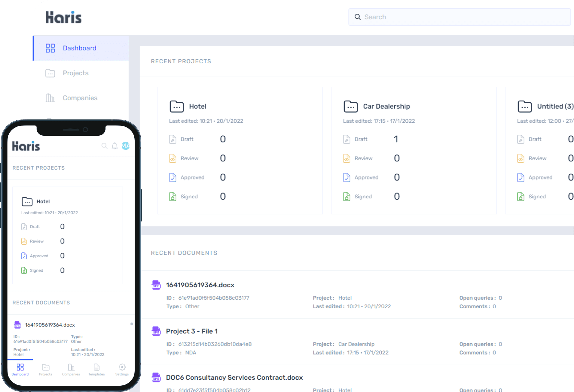
Task: Switch to Dashboard tab in phone bottom bar
Action: click(x=20, y=370)
